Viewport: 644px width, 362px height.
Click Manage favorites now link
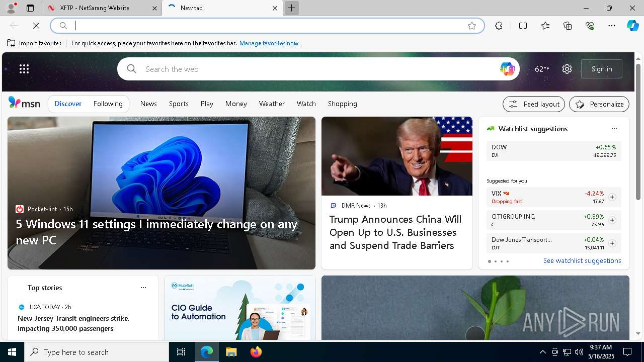pyautogui.click(x=269, y=43)
